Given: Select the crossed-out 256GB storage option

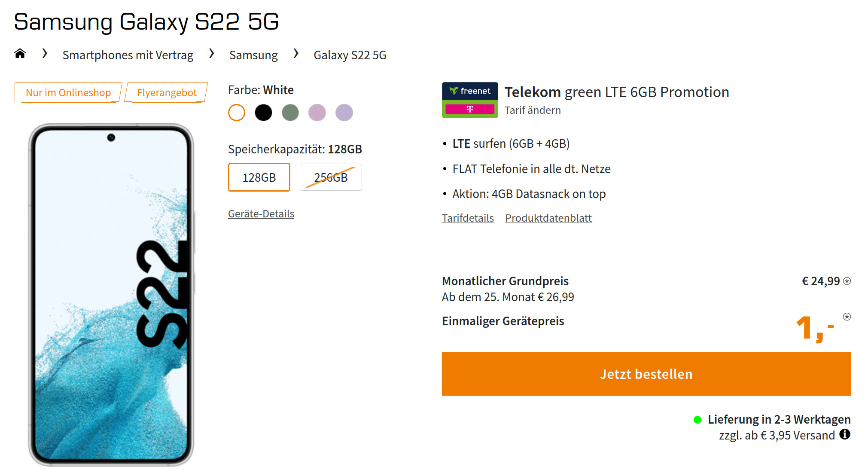Looking at the screenshot, I should pos(331,177).
